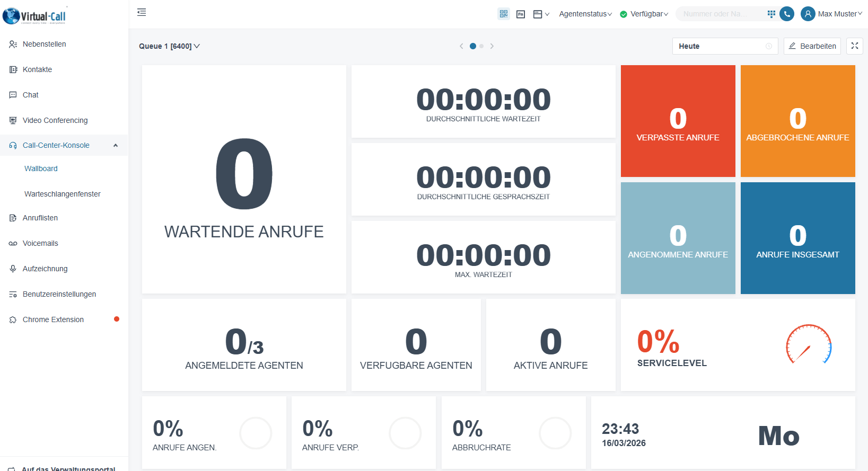Select the second wallboard page dot
The image size is (868, 471).
pyautogui.click(x=481, y=46)
